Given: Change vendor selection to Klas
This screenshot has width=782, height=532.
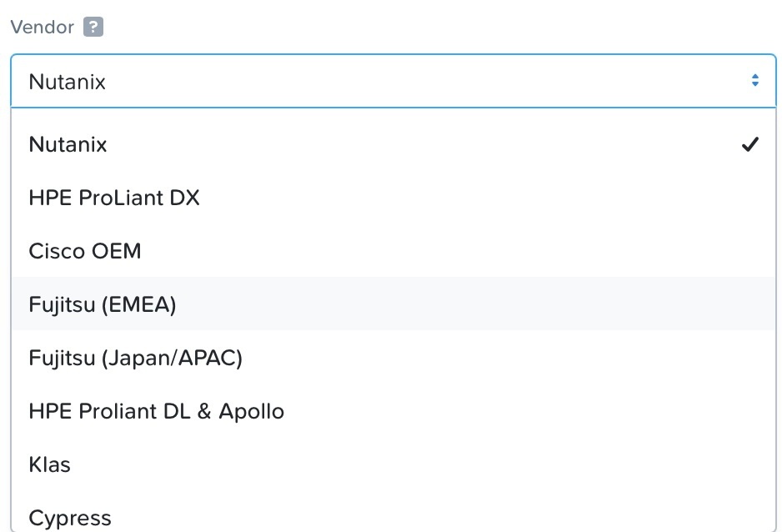Looking at the screenshot, I should [394, 464].
